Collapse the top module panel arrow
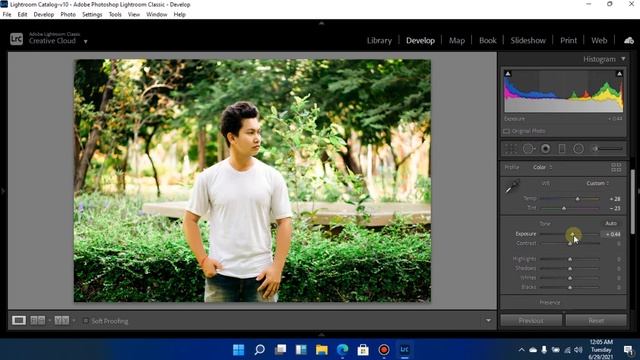The width and height of the screenshot is (640, 360). [321, 24]
